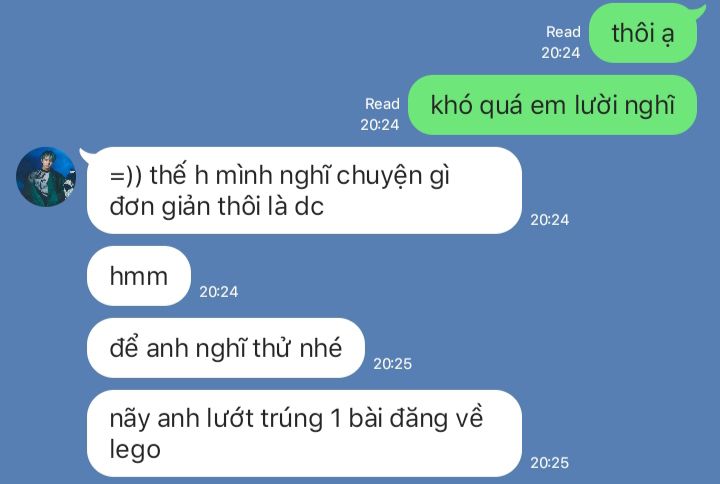
Task: Select the green "thôi ạ" message bubble
Action: pos(643,33)
